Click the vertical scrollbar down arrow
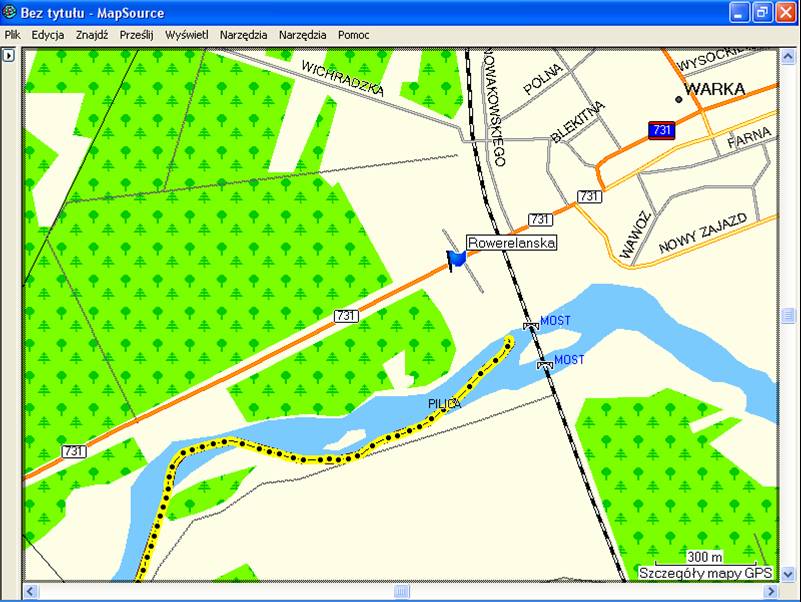Viewport: 801px width, 602px height. 788,574
